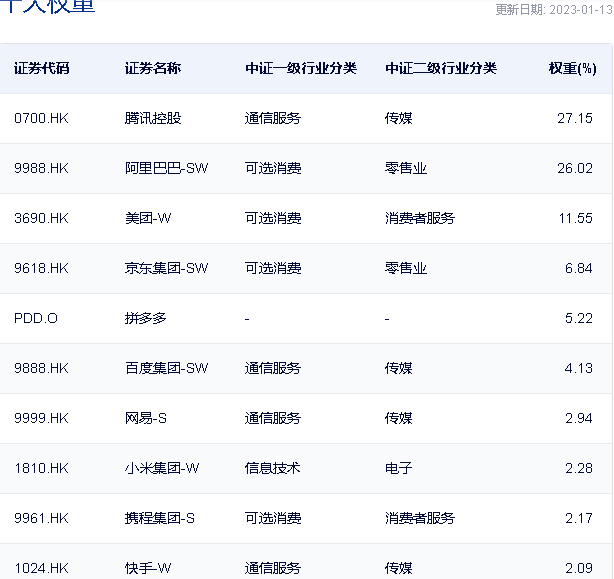Image resolution: width=614 pixels, height=579 pixels.
Task: Open the 9988.HK security code
Action: 41,168
